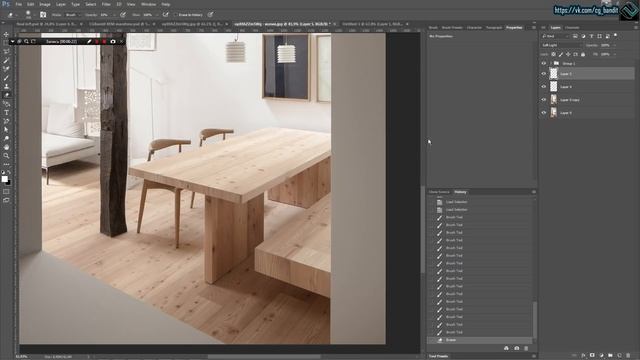Toggle pressure for opacity icon

tap(123, 15)
